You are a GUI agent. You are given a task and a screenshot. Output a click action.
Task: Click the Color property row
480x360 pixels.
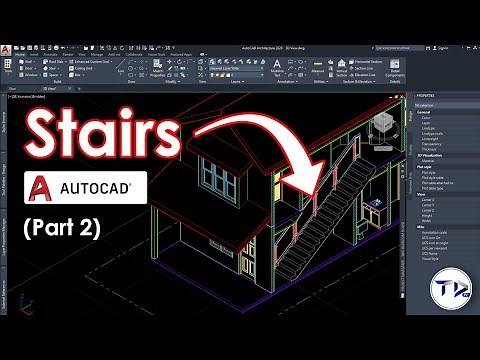click(447, 118)
